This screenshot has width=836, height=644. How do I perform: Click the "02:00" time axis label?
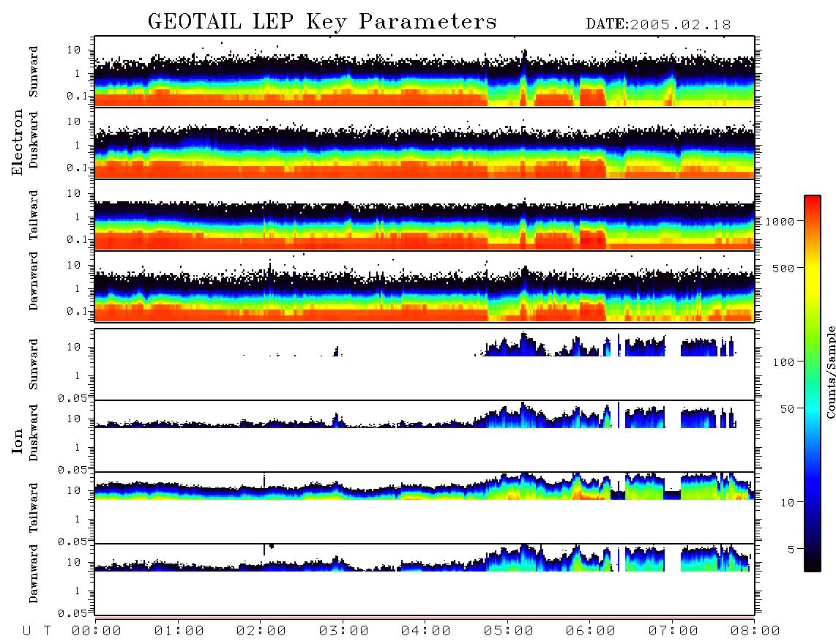pos(261,631)
